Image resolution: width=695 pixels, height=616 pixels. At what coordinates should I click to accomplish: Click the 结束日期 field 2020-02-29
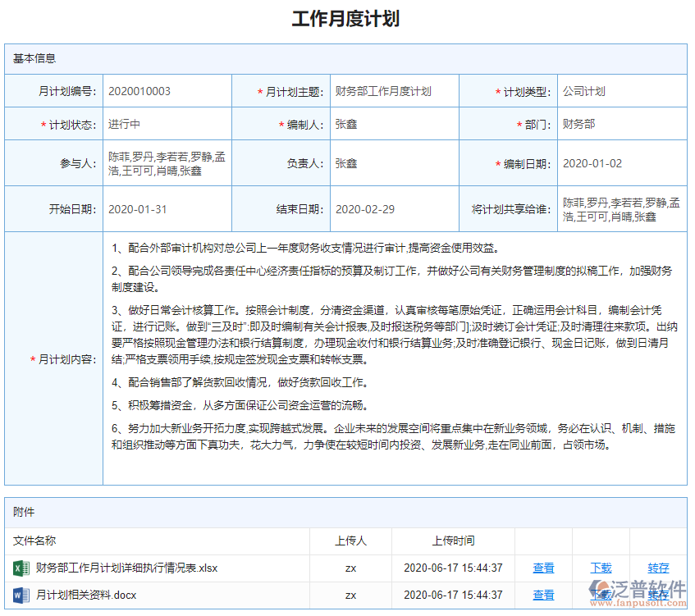tap(366, 209)
